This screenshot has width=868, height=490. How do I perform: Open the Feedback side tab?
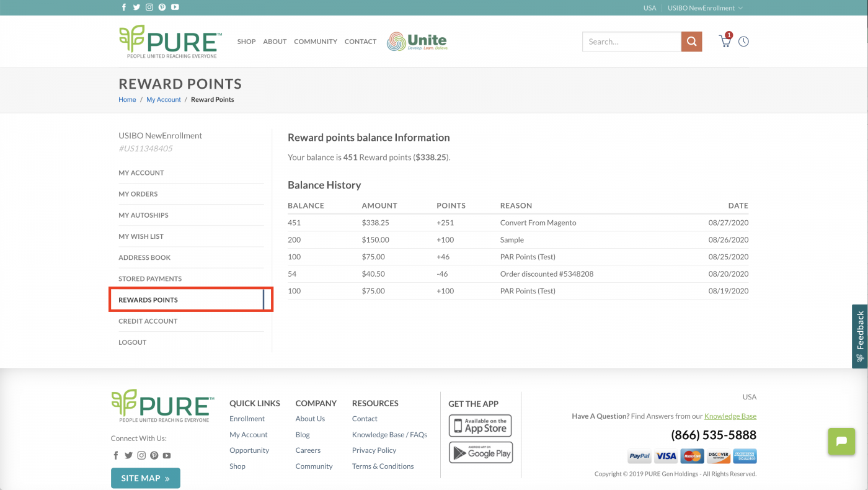(860, 336)
